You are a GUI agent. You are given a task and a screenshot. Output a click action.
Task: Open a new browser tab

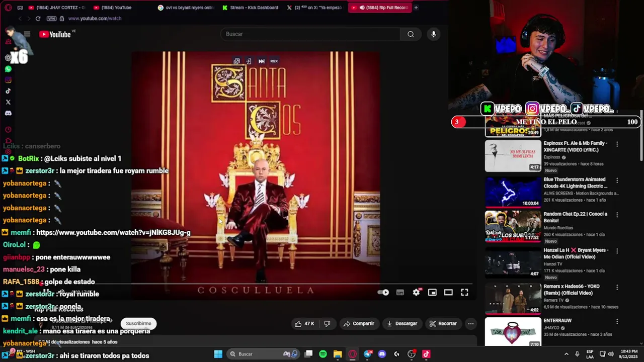(x=416, y=8)
